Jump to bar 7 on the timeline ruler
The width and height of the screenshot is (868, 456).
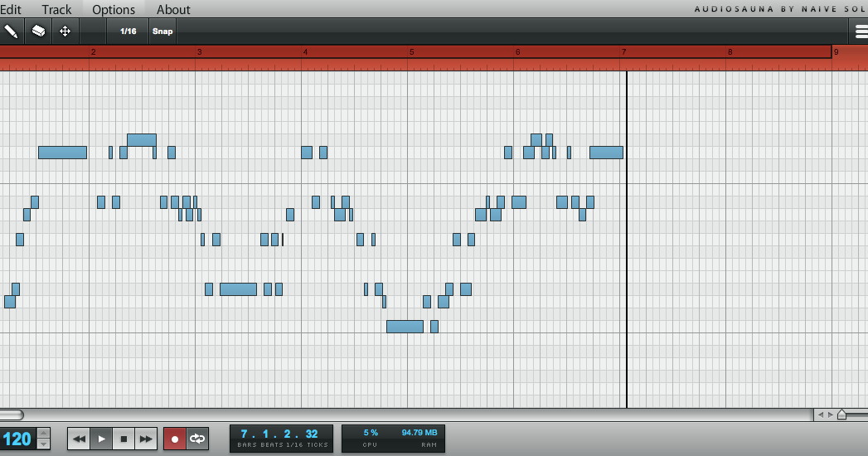[x=624, y=52]
